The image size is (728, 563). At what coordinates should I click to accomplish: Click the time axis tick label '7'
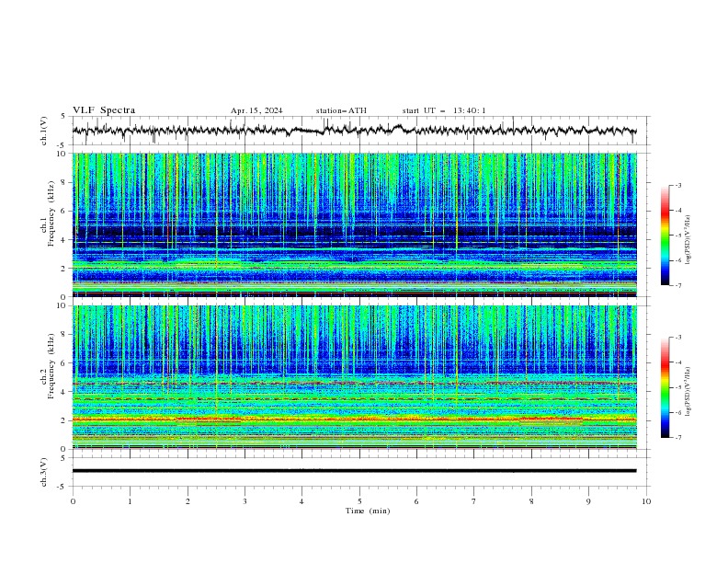click(474, 501)
